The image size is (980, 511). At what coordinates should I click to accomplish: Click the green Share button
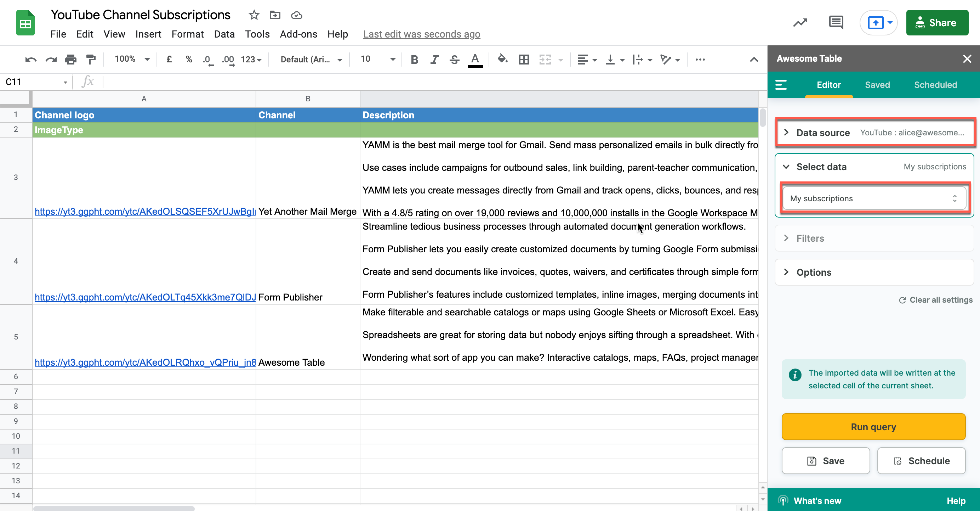coord(938,23)
